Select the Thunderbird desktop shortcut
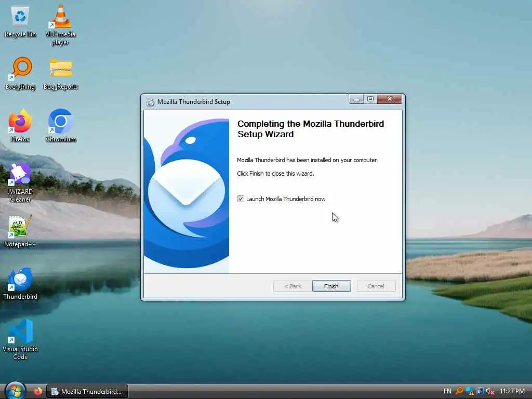Image resolution: width=532 pixels, height=399 pixels. [x=20, y=284]
